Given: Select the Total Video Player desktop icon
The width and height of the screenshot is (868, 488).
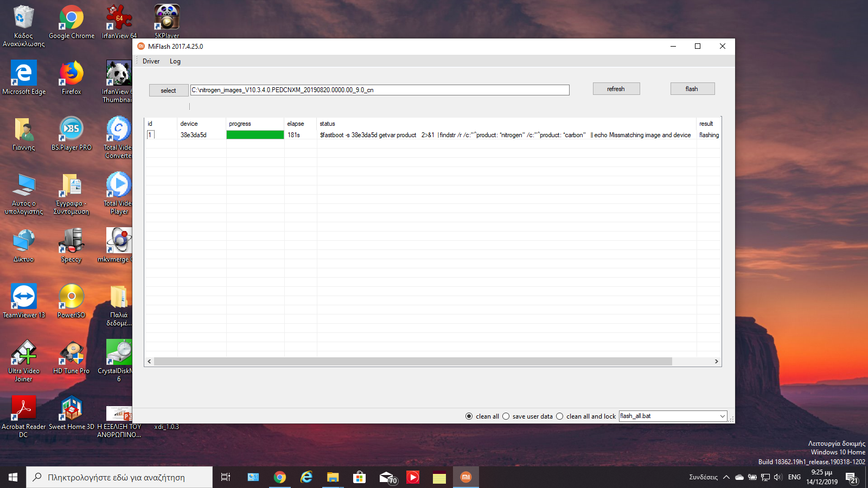Looking at the screenshot, I should pyautogui.click(x=119, y=193).
